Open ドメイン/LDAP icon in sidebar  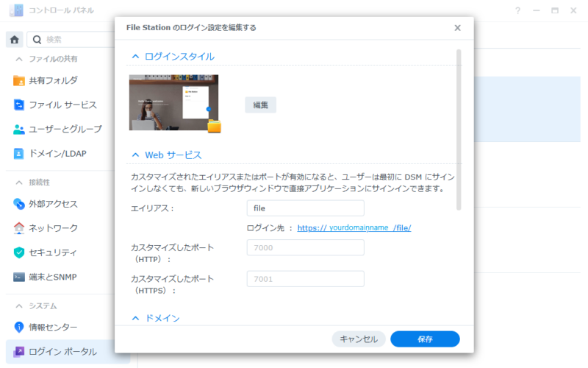point(19,154)
